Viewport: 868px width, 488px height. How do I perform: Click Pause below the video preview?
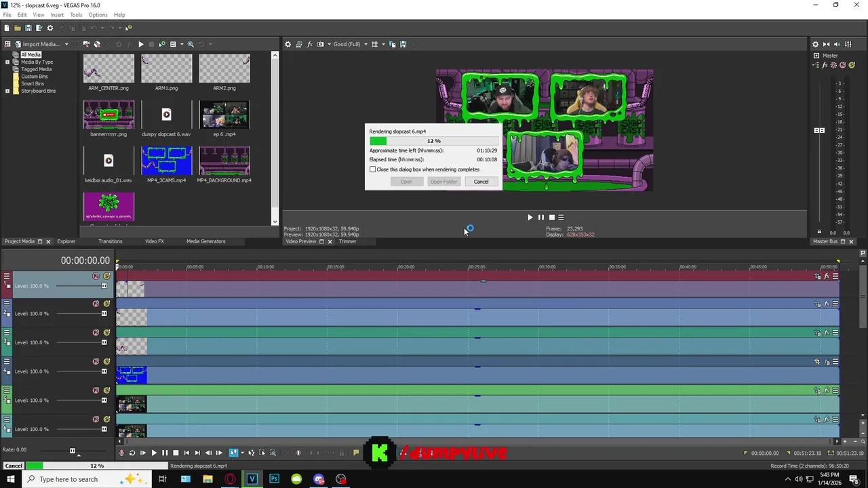[540, 218]
